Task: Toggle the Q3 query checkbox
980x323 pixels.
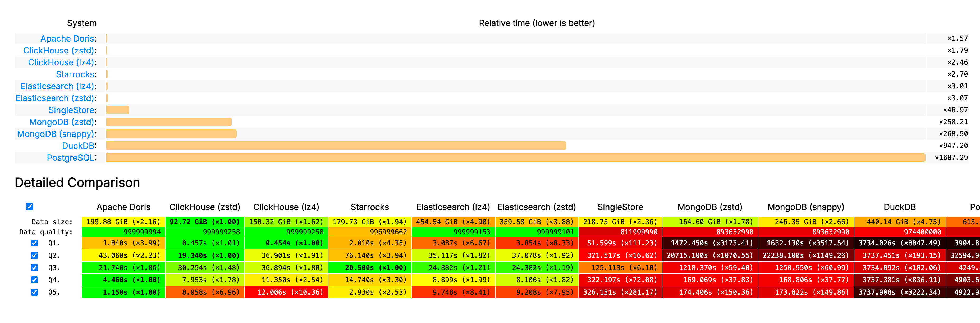Action: (x=34, y=267)
